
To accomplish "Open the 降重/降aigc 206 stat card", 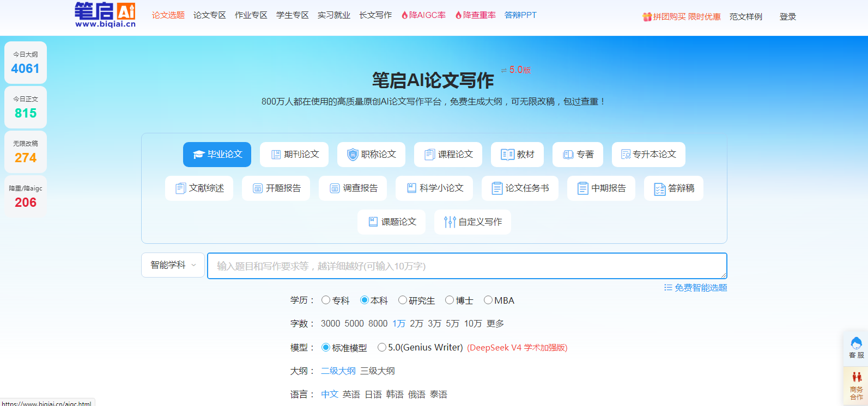I will (26, 196).
